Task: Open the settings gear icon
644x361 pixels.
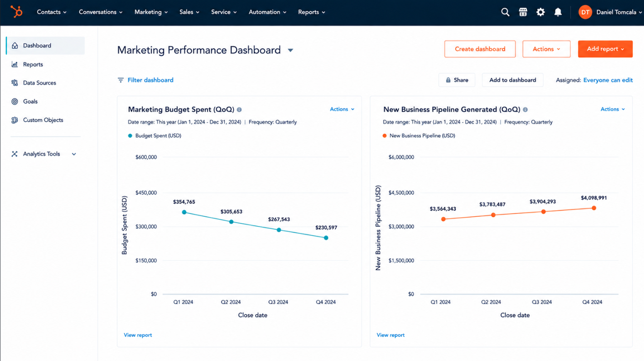Action: point(541,12)
